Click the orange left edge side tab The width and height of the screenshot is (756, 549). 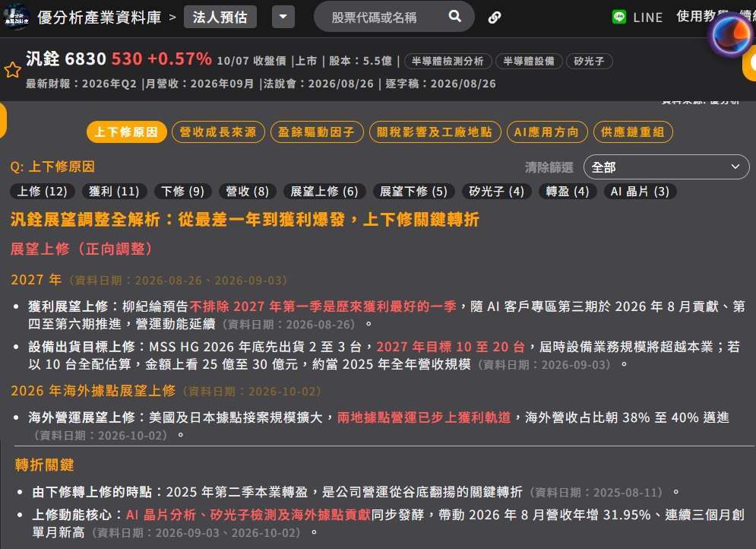pos(3,119)
